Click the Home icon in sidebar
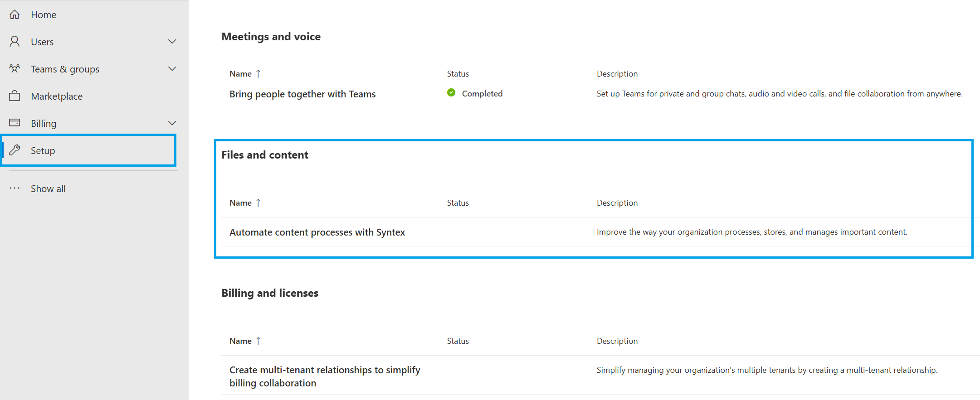This screenshot has width=980, height=400. pos(15,14)
